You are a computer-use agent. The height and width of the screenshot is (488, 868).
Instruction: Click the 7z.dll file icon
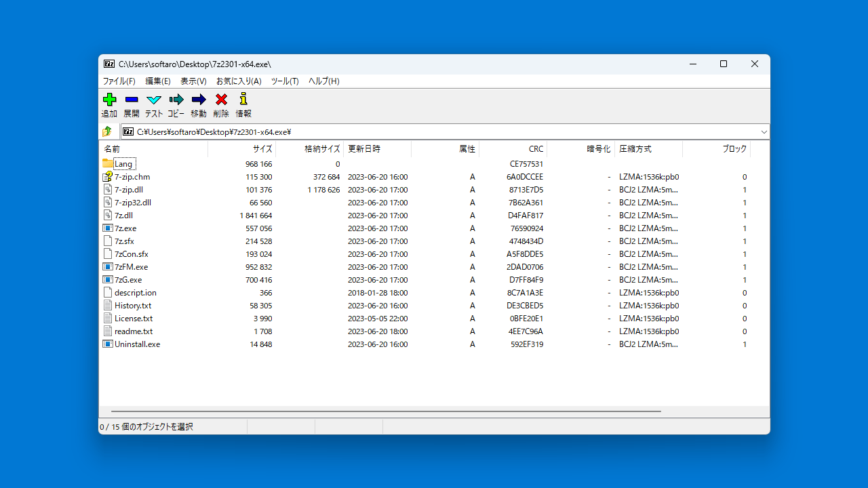[108, 215]
